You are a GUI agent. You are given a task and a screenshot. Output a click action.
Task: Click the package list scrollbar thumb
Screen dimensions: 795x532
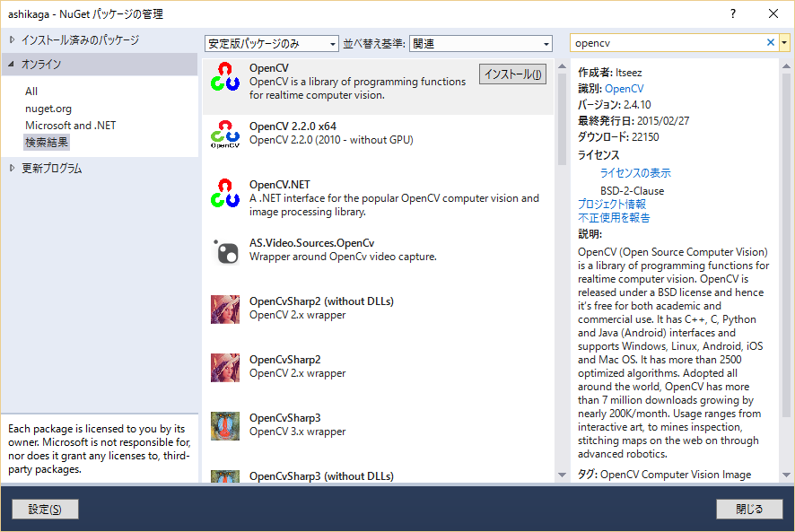click(x=562, y=119)
